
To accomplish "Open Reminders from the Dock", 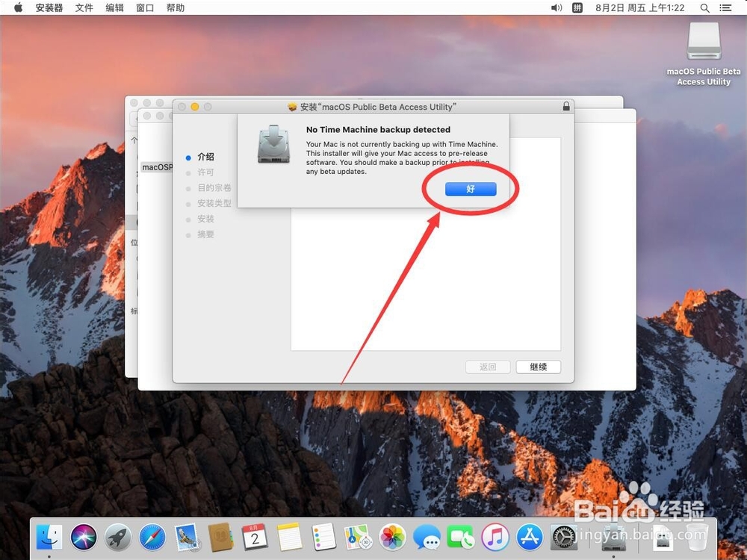I will [x=324, y=537].
